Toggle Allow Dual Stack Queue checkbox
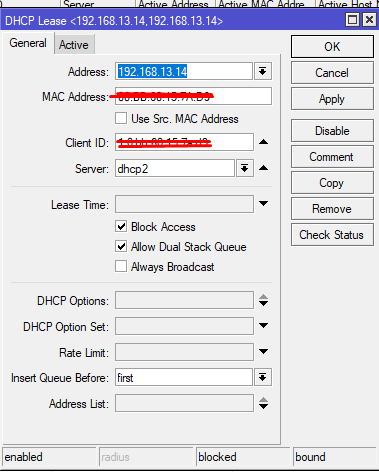 click(x=121, y=247)
